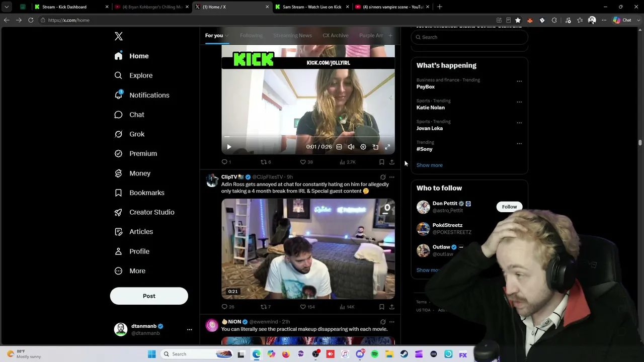
Task: Open account menu next to dtanmanb
Action: [190, 329]
